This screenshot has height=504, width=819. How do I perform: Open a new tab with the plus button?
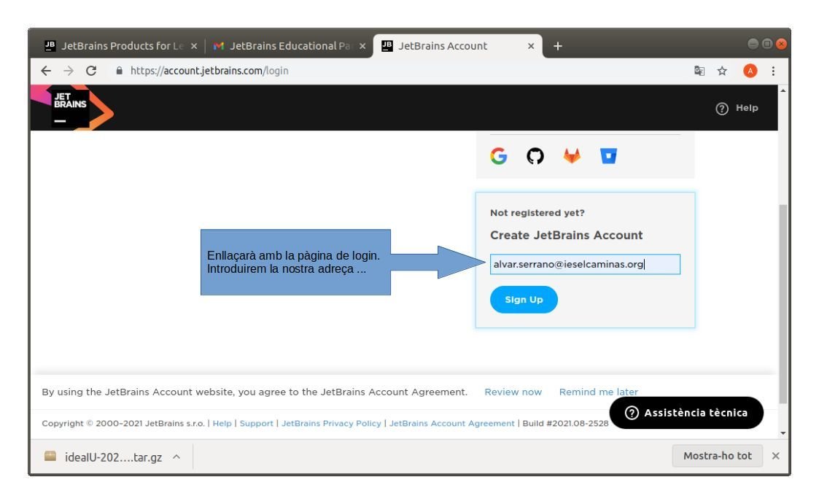click(558, 46)
